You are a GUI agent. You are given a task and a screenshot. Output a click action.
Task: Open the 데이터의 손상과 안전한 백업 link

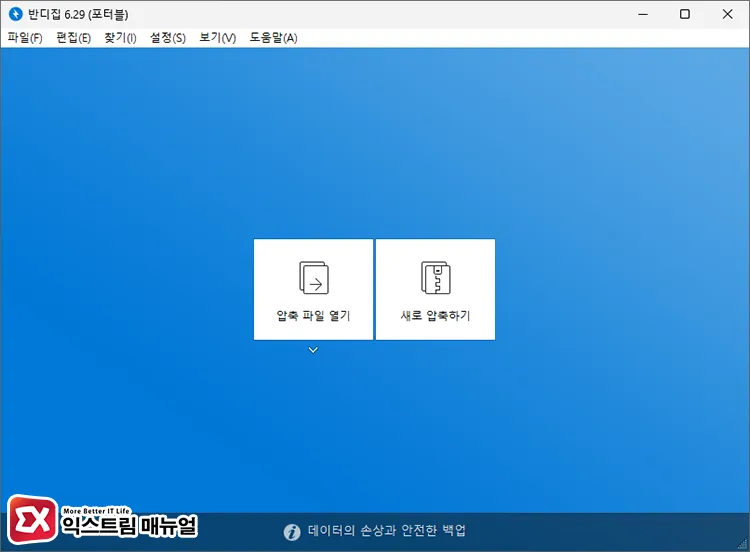coord(386,530)
